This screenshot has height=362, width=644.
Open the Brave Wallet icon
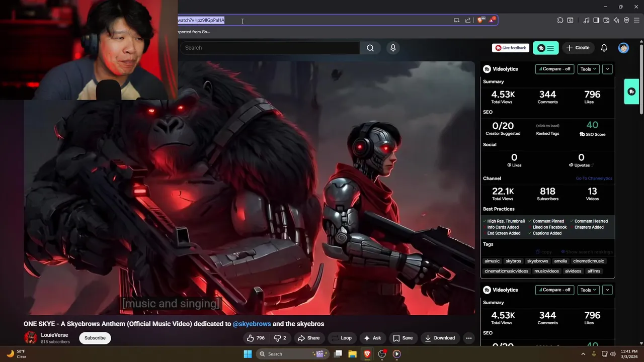click(x=606, y=20)
